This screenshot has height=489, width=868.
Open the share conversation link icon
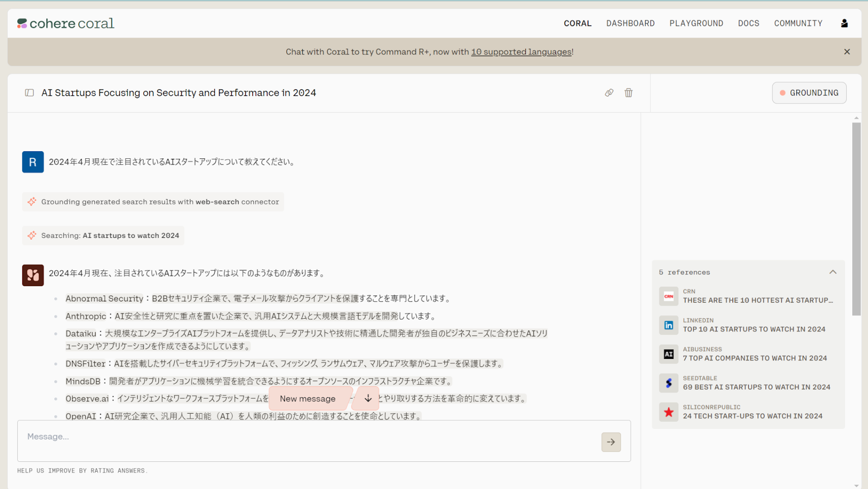[x=609, y=93]
